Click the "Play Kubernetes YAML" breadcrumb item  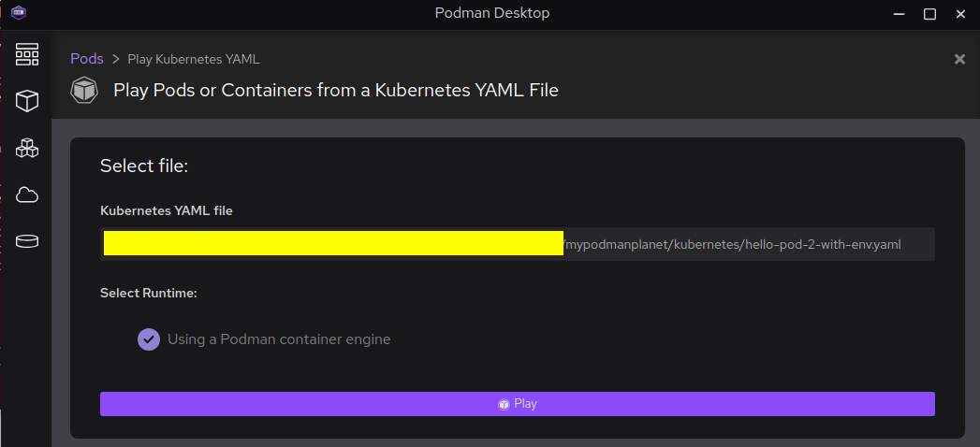click(x=193, y=59)
